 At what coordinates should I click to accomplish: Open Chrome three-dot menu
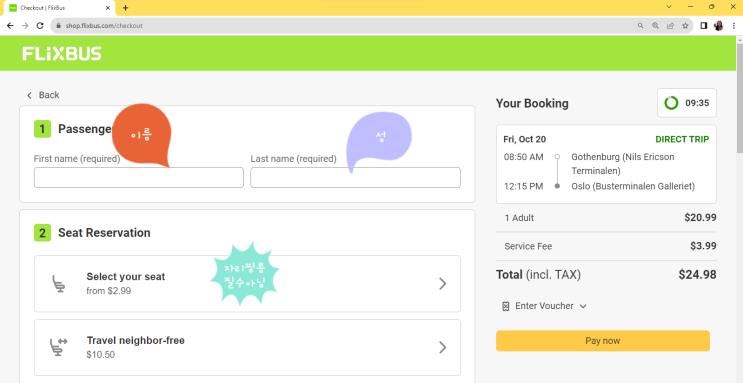coord(734,26)
